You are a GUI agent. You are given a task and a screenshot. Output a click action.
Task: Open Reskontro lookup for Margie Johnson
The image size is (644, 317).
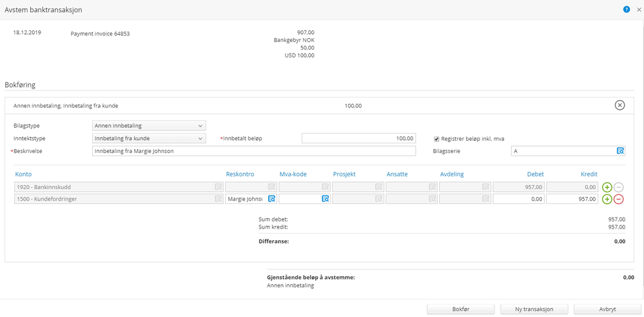271,199
